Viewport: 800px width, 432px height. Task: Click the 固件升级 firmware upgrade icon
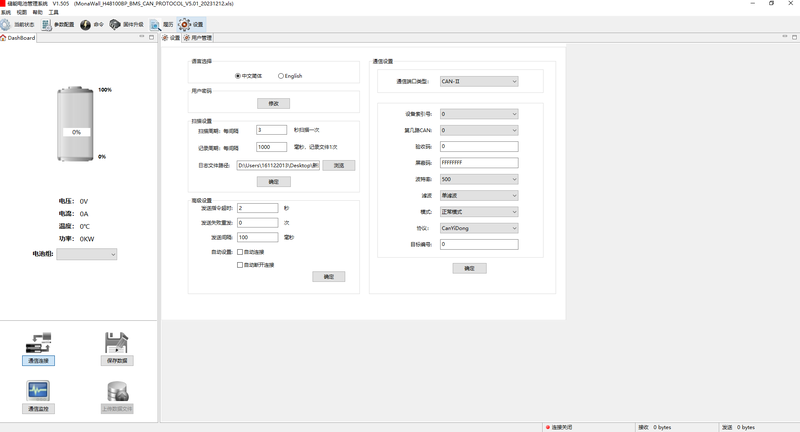click(x=115, y=25)
